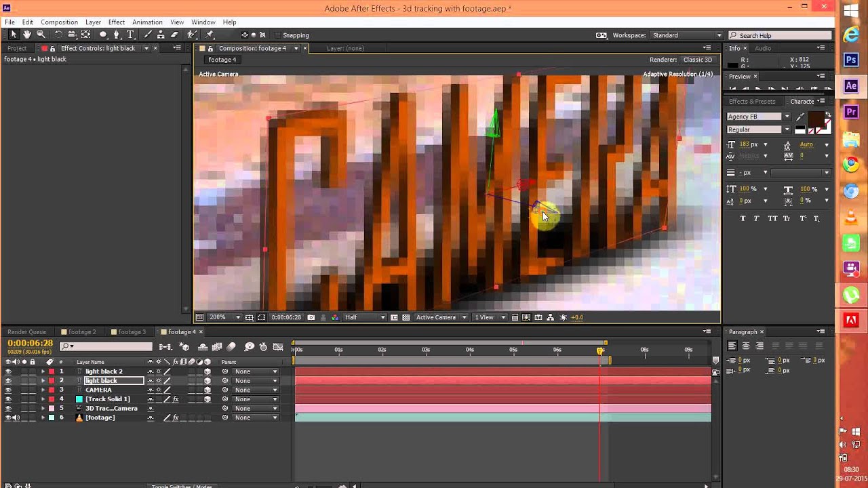The height and width of the screenshot is (488, 868).
Task: Toggle 3D switch for light black 2 layer
Action: point(208,371)
